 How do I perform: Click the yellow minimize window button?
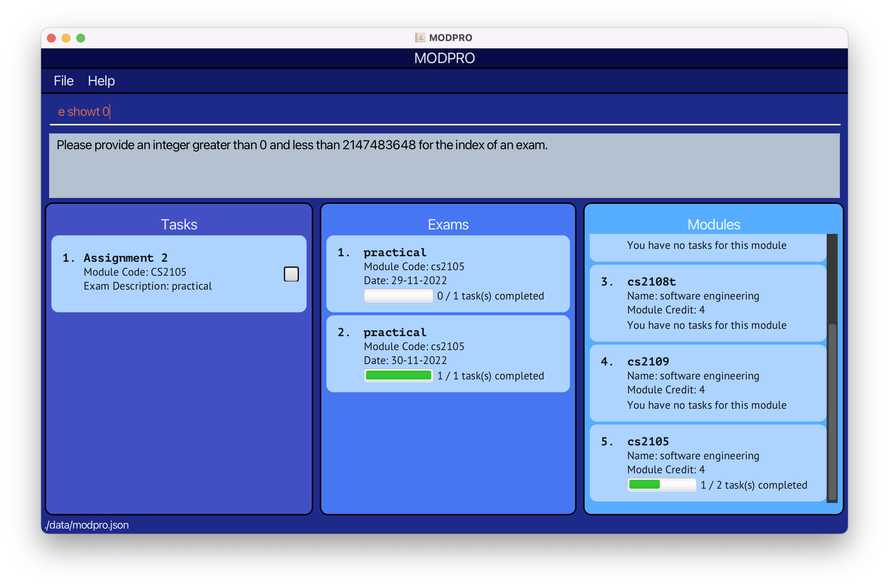click(x=66, y=38)
